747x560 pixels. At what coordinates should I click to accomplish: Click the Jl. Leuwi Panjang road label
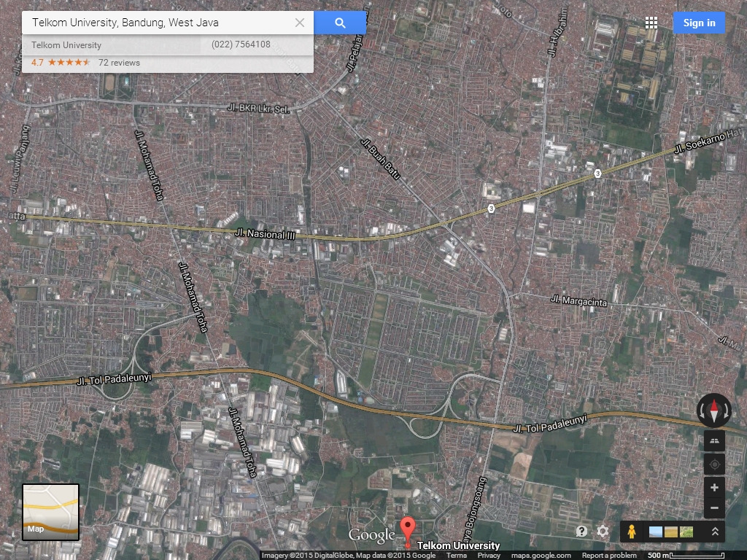(x=19, y=159)
